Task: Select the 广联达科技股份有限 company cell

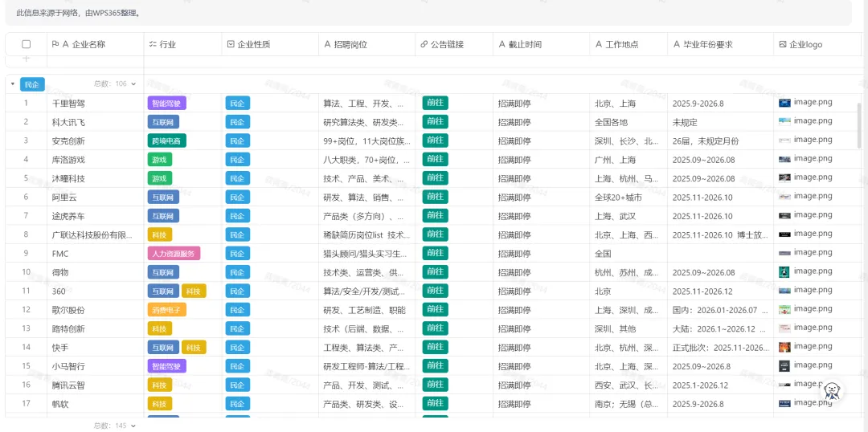Action: tap(95, 234)
